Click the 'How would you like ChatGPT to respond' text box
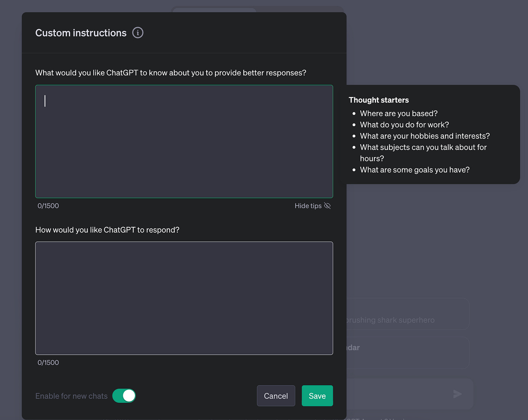Screen dimensions: 528x420 [x=184, y=298]
